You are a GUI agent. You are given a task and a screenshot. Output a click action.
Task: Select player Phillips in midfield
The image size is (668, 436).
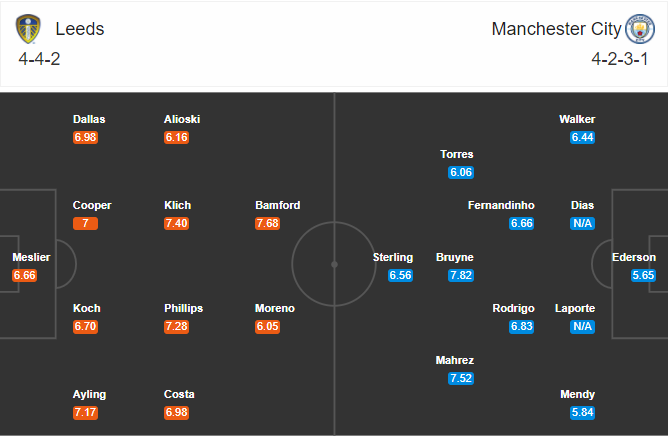186,308
